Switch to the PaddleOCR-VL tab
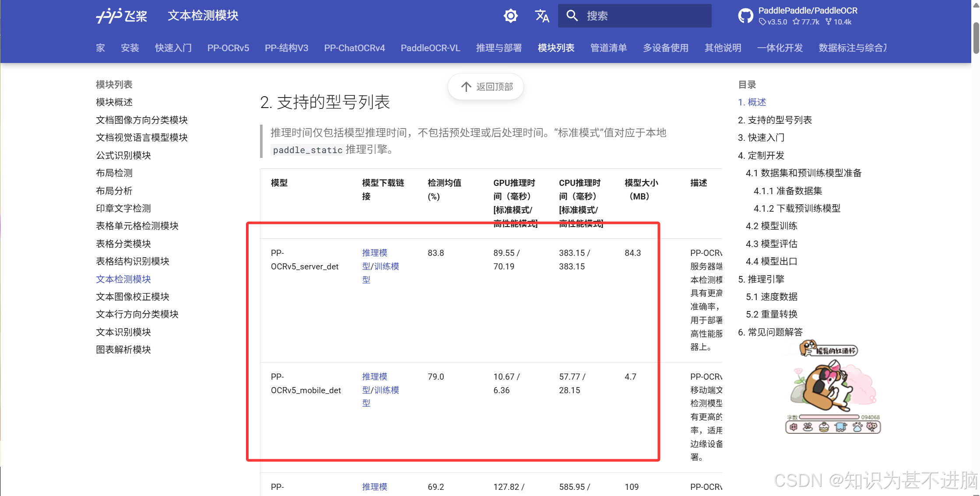This screenshot has width=980, height=496. 430,48
